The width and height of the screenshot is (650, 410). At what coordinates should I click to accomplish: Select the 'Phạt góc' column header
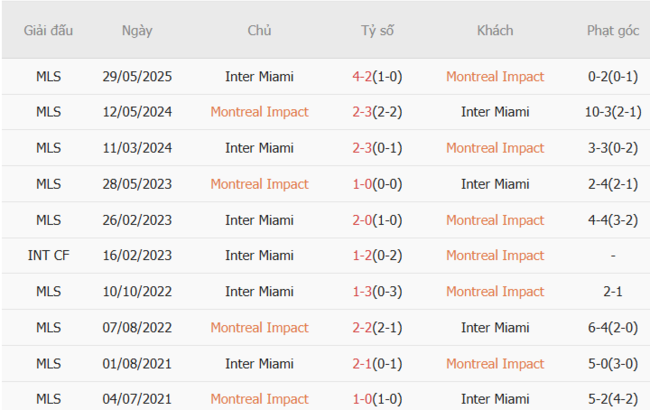coord(613,31)
